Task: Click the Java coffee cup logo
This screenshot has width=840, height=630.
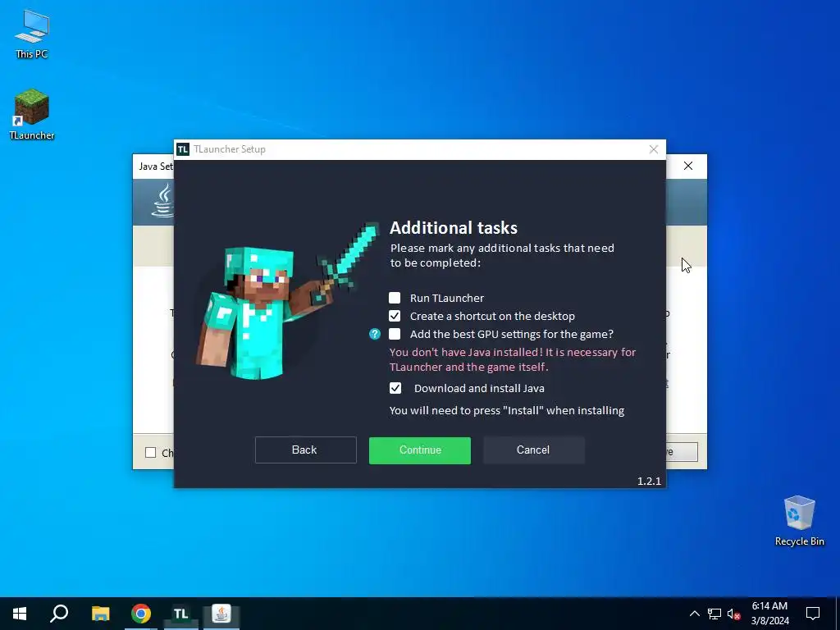Action: click(163, 201)
